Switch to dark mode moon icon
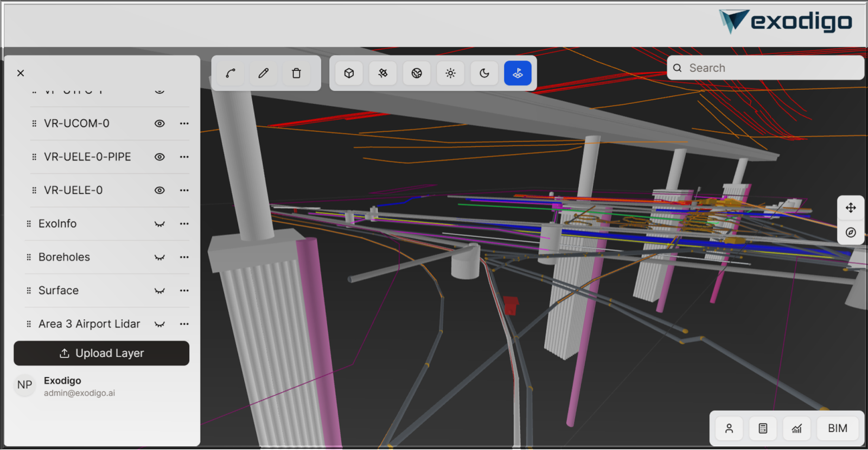Image resolution: width=868 pixels, height=450 pixels. 484,73
